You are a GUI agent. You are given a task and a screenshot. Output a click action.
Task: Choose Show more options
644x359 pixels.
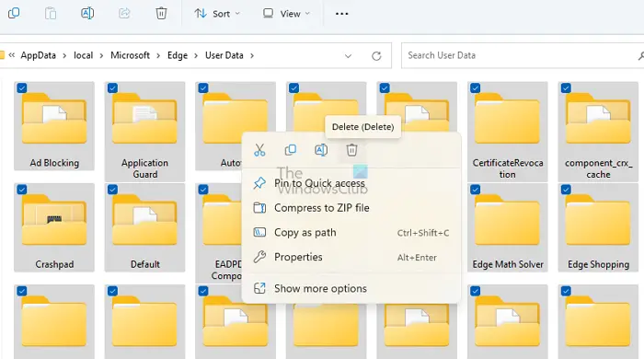pos(351,288)
